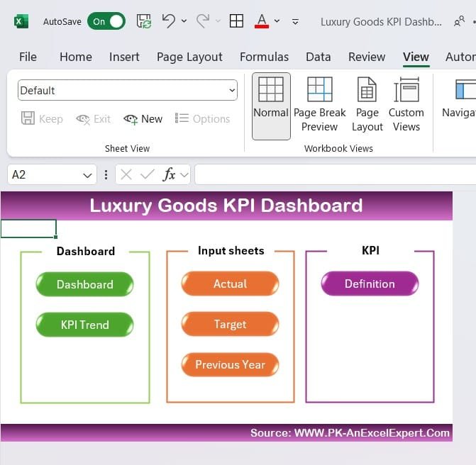This screenshot has width=476, height=465.
Task: Open sheet view Options
Action: point(202,119)
